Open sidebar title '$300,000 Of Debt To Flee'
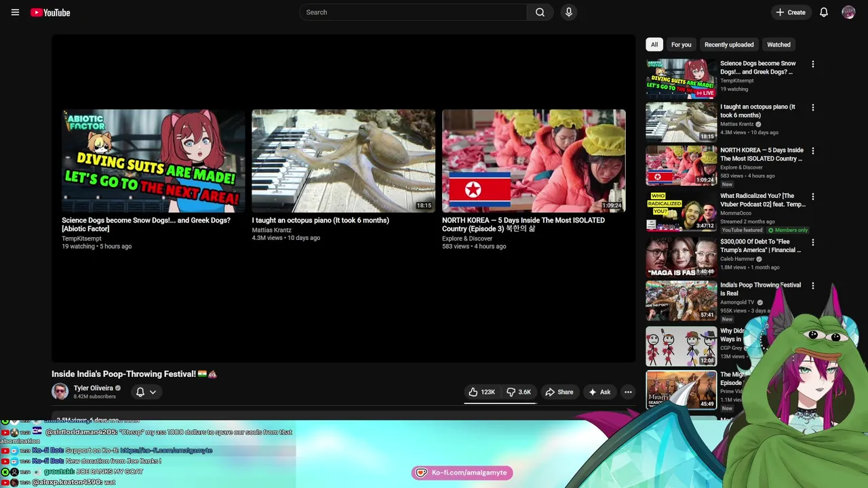 pos(760,246)
